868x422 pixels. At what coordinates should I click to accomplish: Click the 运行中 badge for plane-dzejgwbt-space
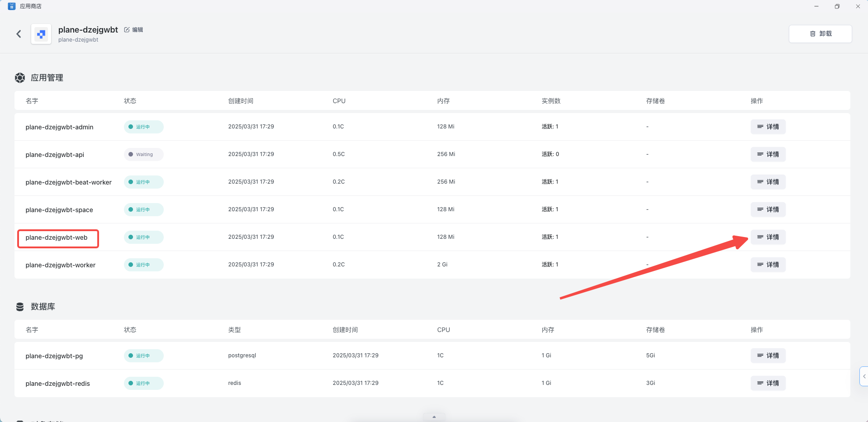(144, 209)
